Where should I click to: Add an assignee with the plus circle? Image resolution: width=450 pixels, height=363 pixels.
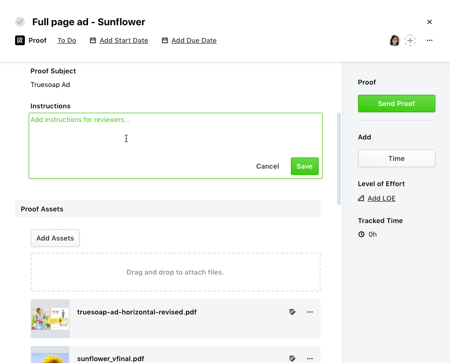coord(410,40)
